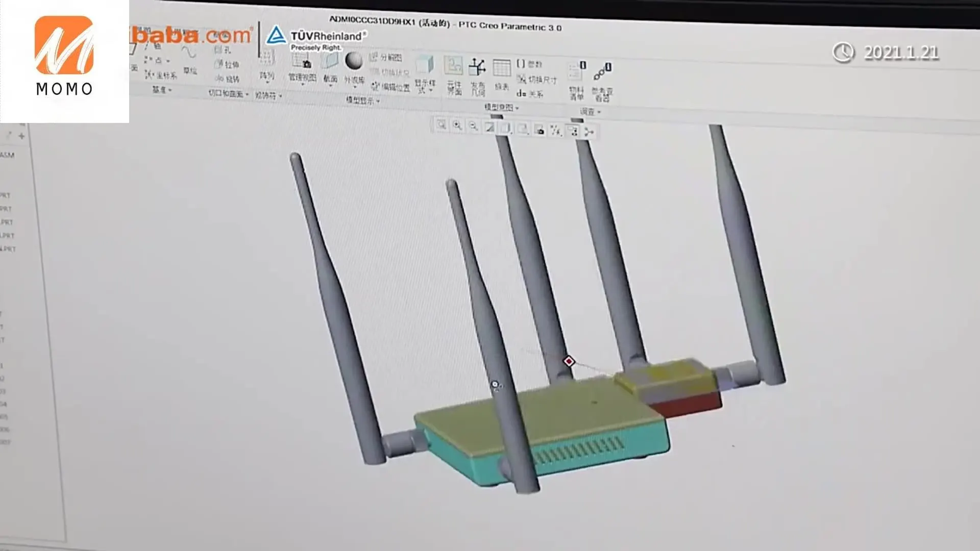Toggle the Exploded View (分解图) button
The width and height of the screenshot is (980, 551).
(x=386, y=57)
